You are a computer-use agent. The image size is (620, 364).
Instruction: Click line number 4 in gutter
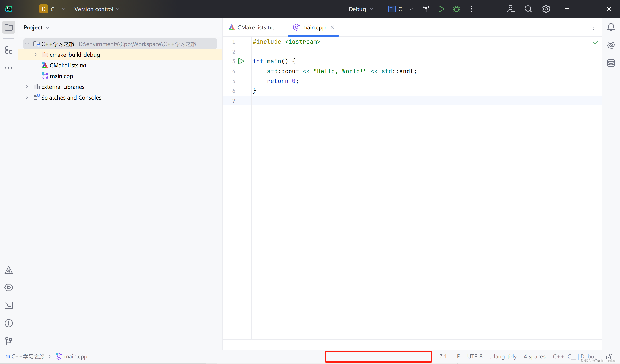[x=233, y=71]
